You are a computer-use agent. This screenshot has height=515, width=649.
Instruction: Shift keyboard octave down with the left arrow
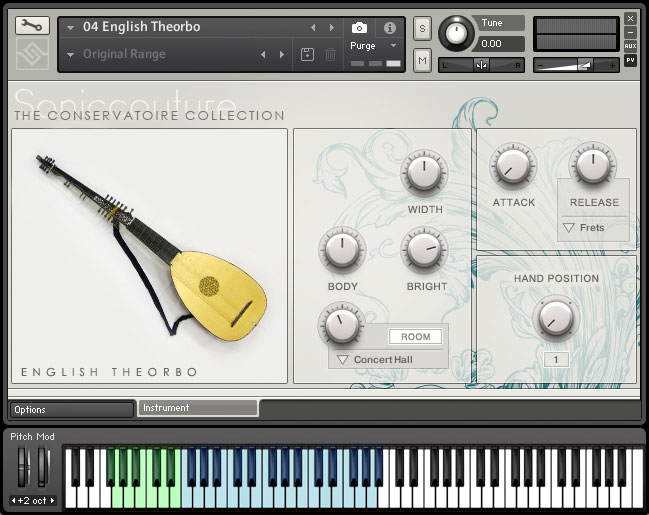14,501
